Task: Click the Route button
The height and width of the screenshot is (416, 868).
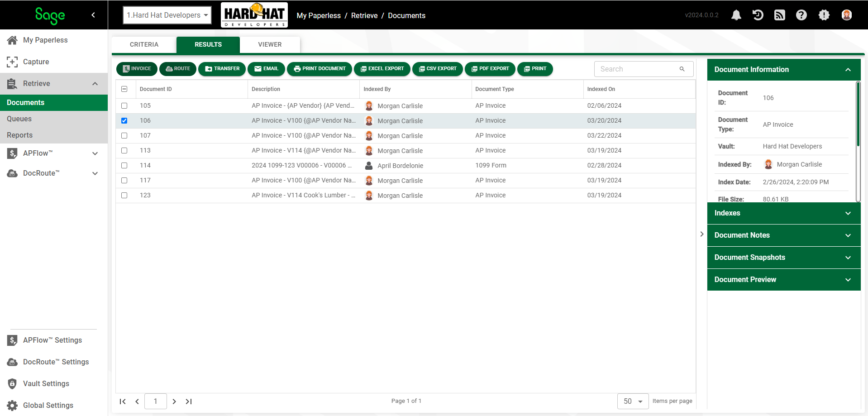Action: (x=178, y=69)
